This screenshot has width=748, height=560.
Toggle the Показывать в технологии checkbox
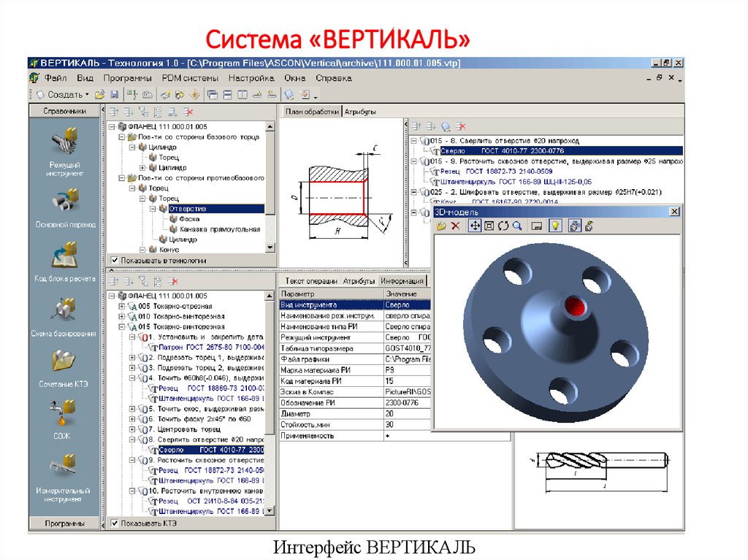tap(115, 261)
